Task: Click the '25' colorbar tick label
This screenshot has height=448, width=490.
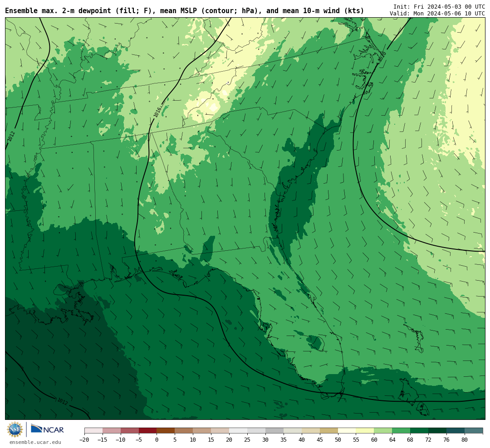Action: 248,439
